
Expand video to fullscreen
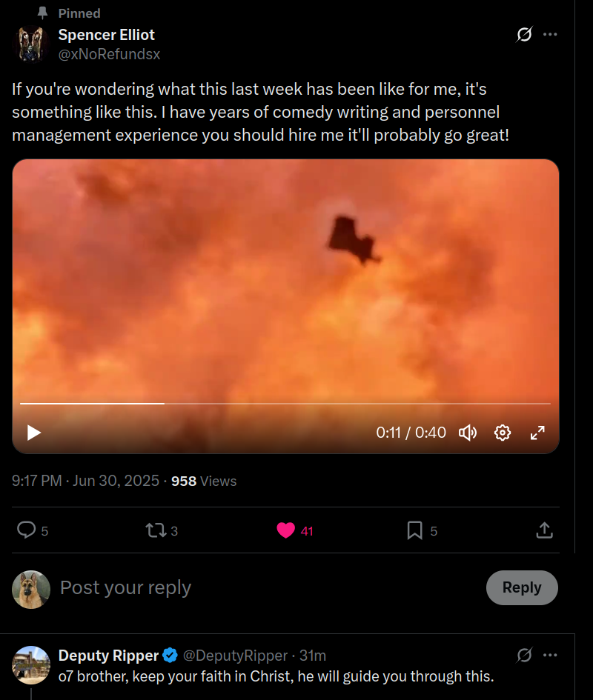pyautogui.click(x=538, y=433)
